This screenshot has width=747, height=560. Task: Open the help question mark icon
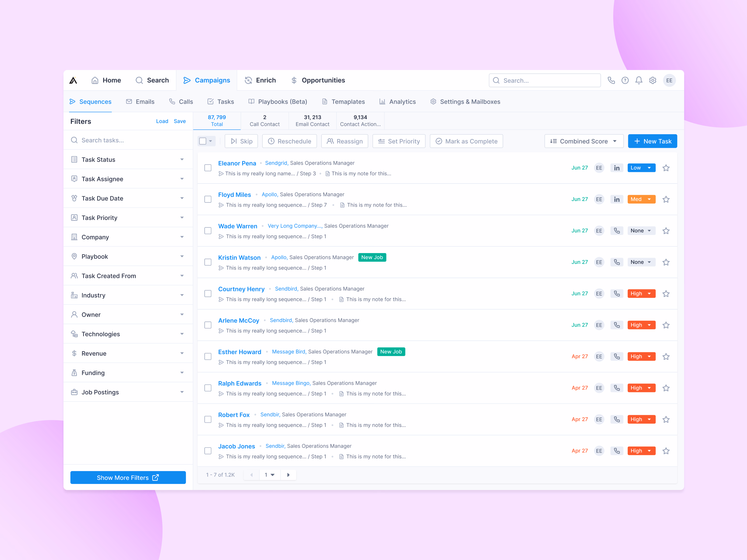[x=625, y=80]
